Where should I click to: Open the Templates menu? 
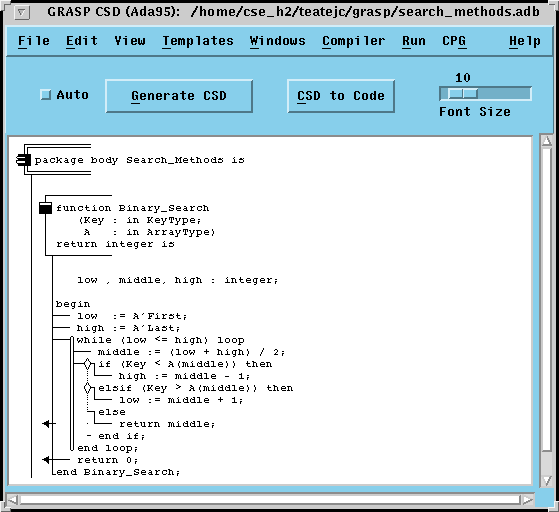[198, 41]
